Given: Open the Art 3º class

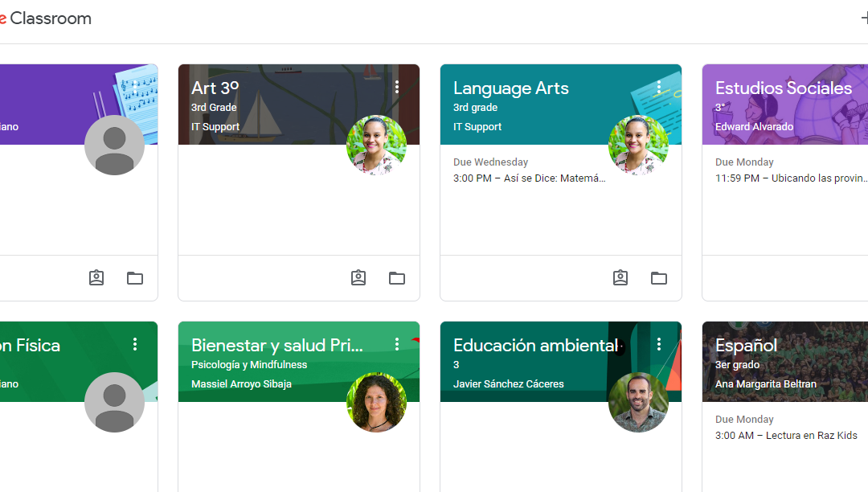Looking at the screenshot, I should 215,88.
